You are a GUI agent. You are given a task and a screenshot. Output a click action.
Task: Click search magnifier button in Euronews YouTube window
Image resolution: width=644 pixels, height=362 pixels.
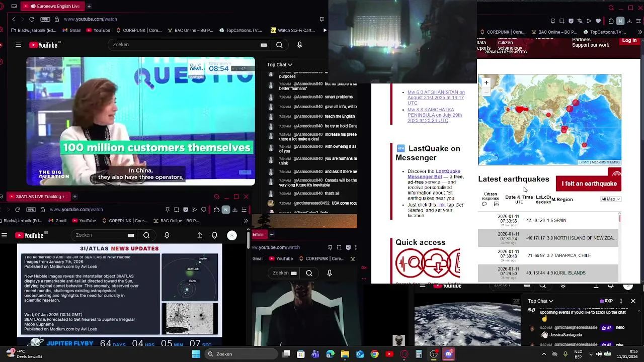coord(279,45)
